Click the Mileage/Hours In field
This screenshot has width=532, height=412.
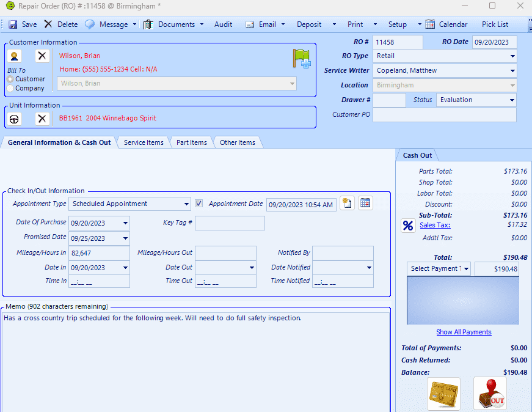coord(99,253)
